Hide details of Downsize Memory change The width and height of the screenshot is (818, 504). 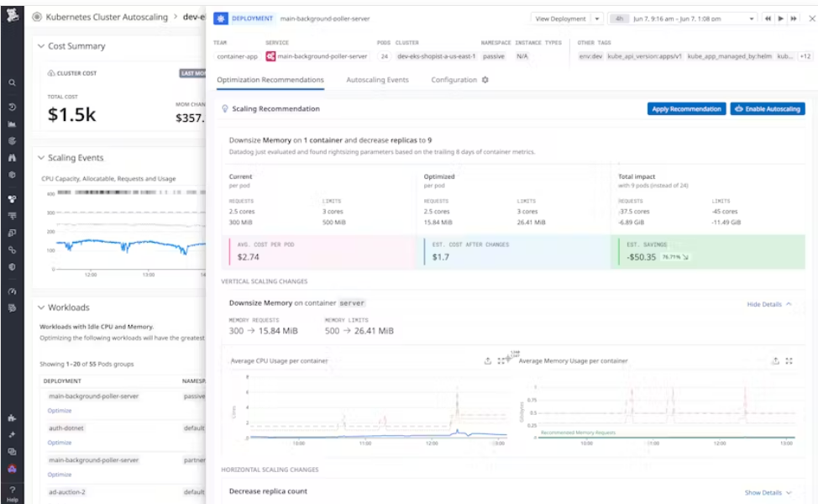(x=769, y=304)
